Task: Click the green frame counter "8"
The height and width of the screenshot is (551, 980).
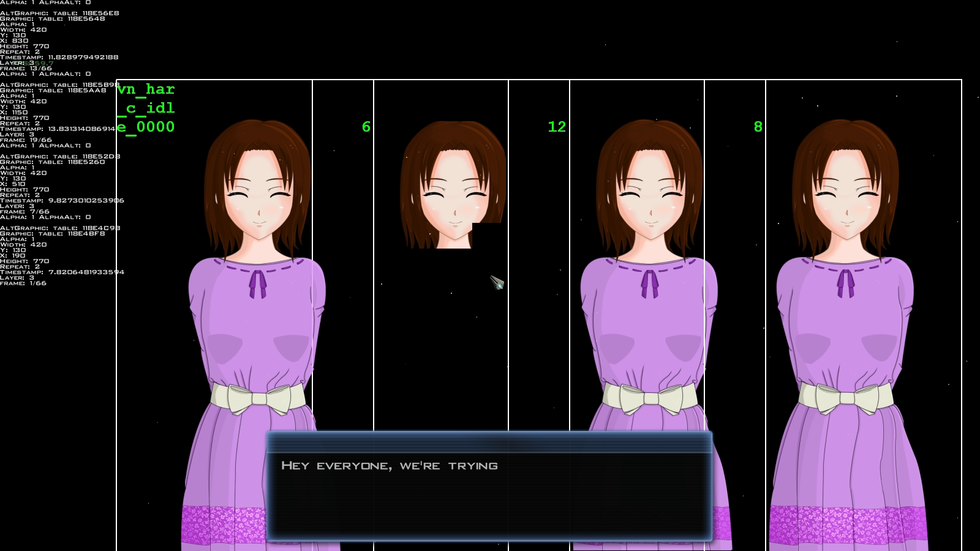Action: (x=758, y=127)
